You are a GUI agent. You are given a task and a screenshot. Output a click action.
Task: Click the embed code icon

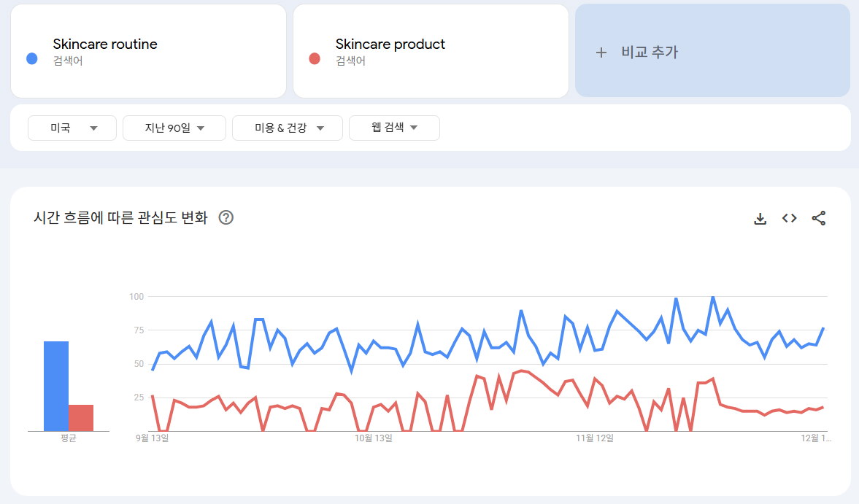(x=789, y=218)
